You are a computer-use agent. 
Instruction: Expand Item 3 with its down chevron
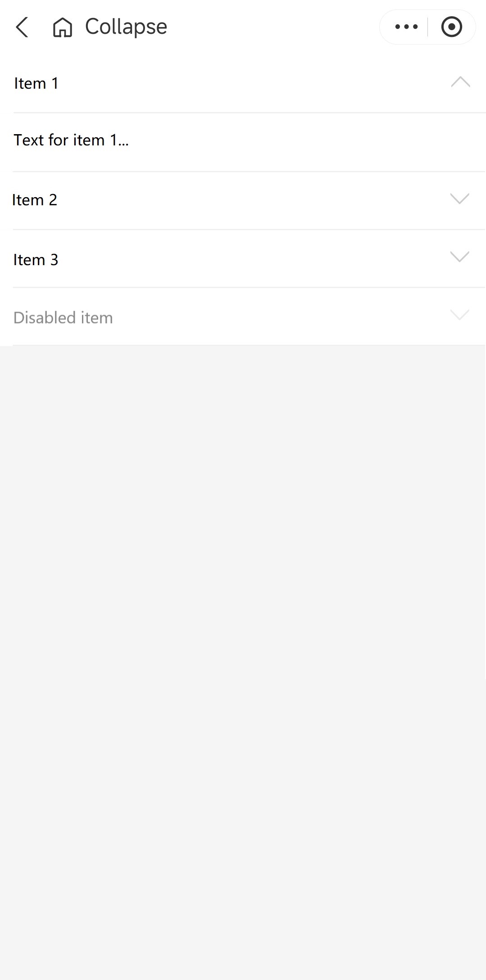pyautogui.click(x=459, y=257)
